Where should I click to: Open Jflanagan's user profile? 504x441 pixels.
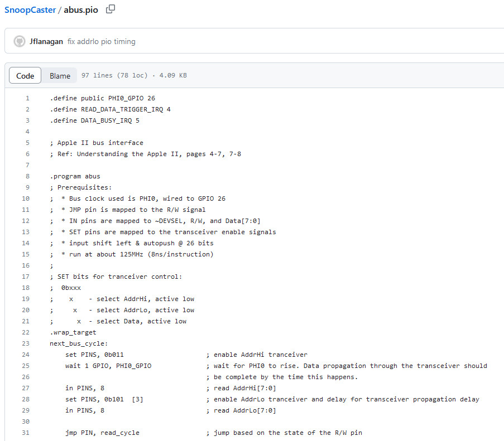point(46,41)
